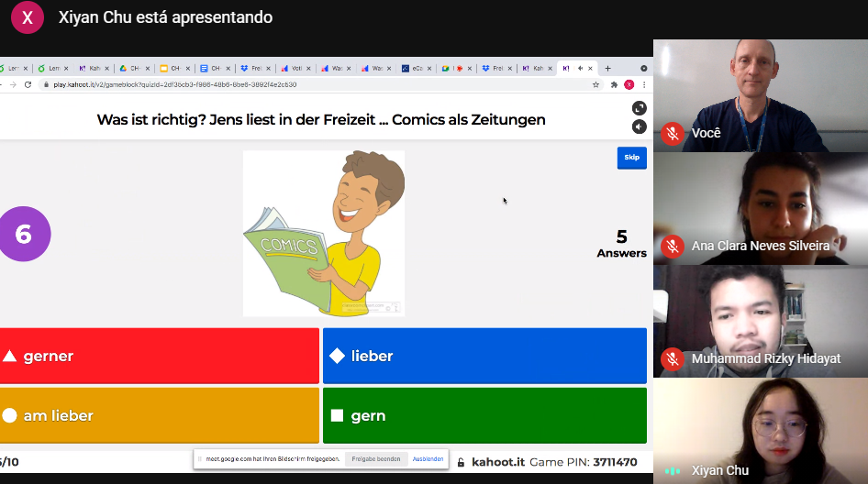Click the 'Ausblenden' link
The width and height of the screenshot is (868, 484).
(x=428, y=459)
